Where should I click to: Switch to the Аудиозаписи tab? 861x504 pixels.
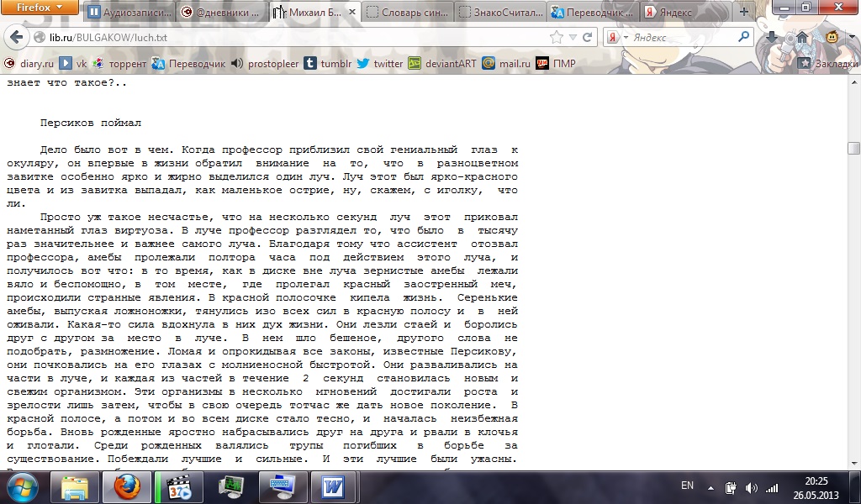[x=129, y=13]
